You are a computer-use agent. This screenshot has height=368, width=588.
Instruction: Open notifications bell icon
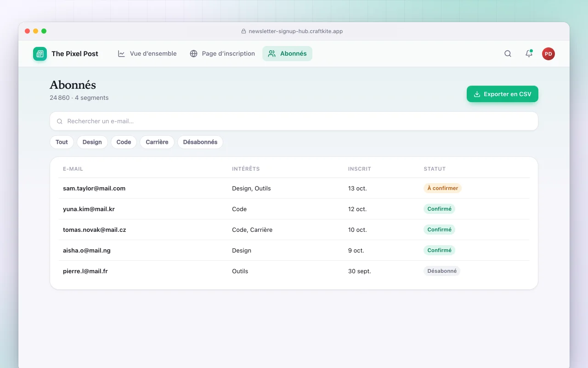[x=529, y=54]
